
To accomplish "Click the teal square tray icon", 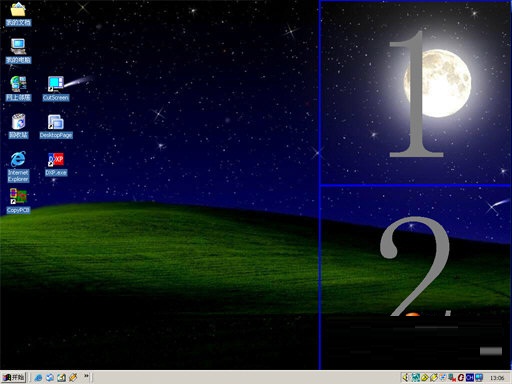I will pos(415,378).
